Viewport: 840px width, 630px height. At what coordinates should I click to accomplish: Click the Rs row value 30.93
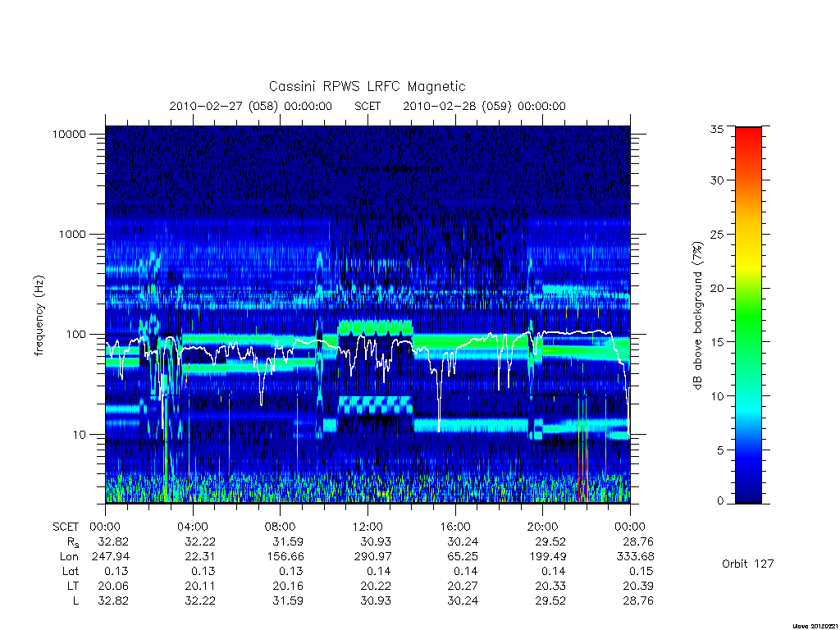[376, 541]
